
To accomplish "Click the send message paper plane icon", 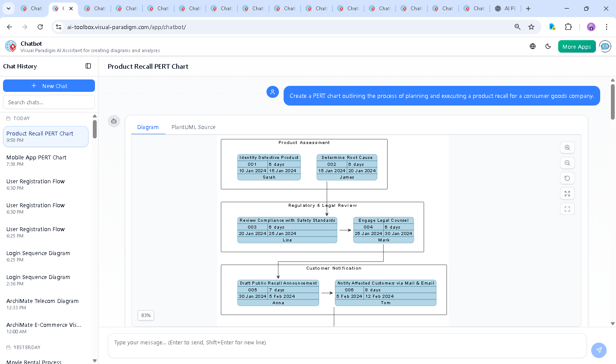I will pos(598,350).
